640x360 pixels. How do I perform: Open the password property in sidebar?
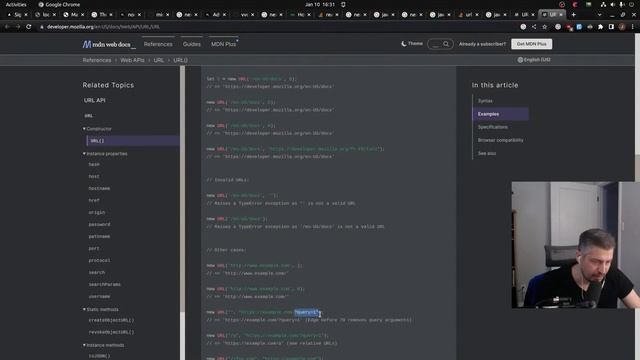tap(99, 224)
